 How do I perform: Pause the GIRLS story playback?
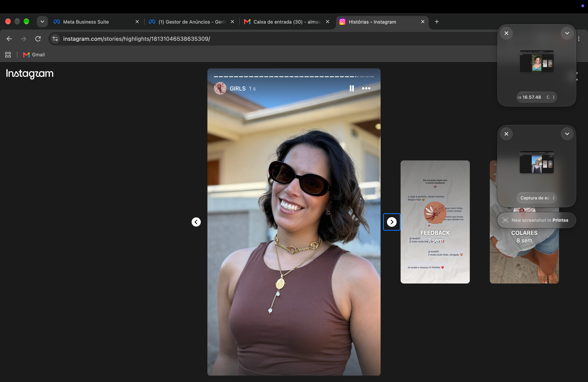tap(352, 88)
